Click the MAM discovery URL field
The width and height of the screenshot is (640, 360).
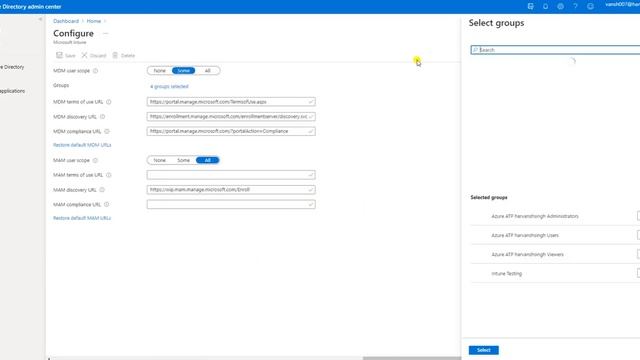pos(231,190)
